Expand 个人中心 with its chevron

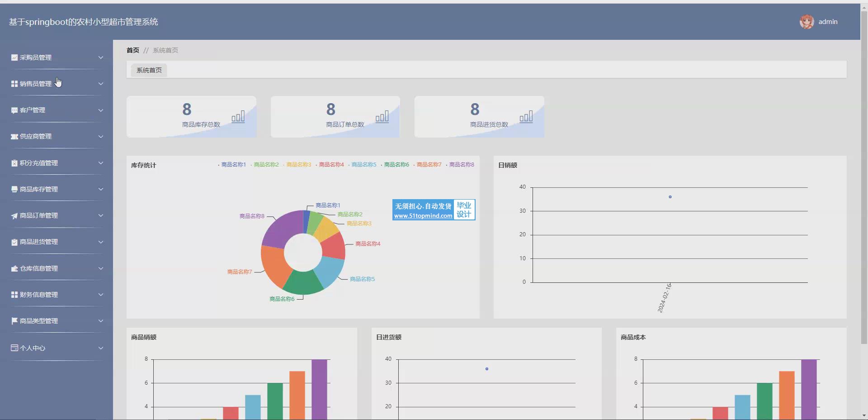pyautogui.click(x=101, y=348)
